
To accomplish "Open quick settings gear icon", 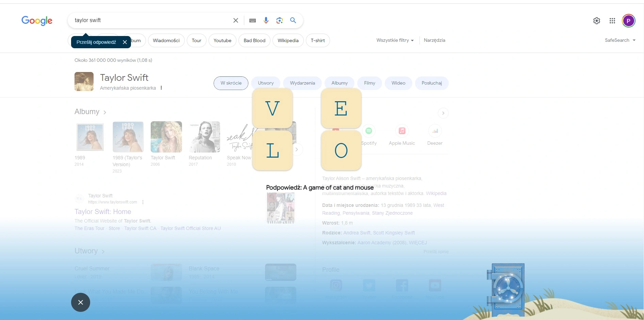I will click(x=597, y=21).
